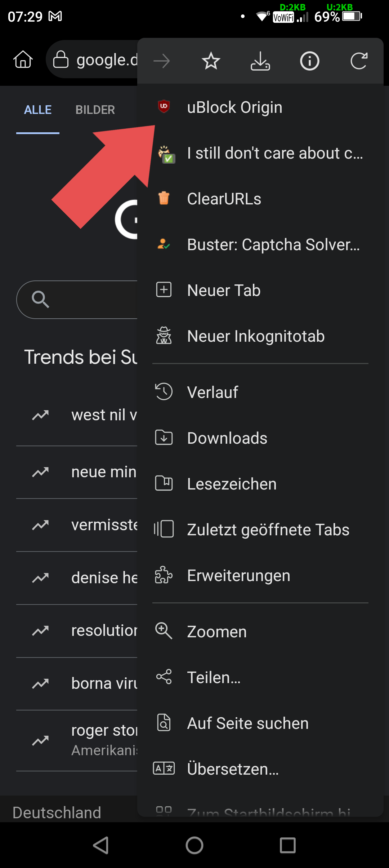Screen dimensions: 389x868
Task: Open ClearURLs extension entry
Action: (x=224, y=199)
